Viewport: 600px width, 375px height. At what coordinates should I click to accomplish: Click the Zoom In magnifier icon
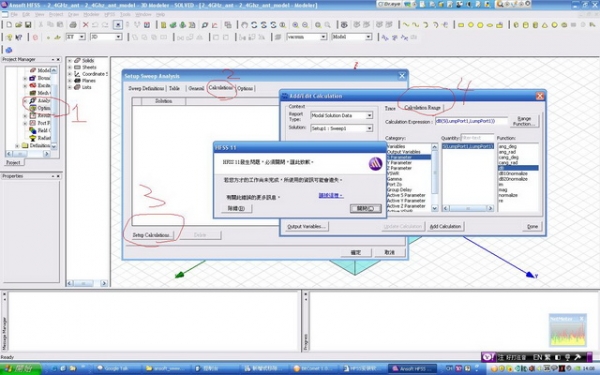click(x=295, y=25)
